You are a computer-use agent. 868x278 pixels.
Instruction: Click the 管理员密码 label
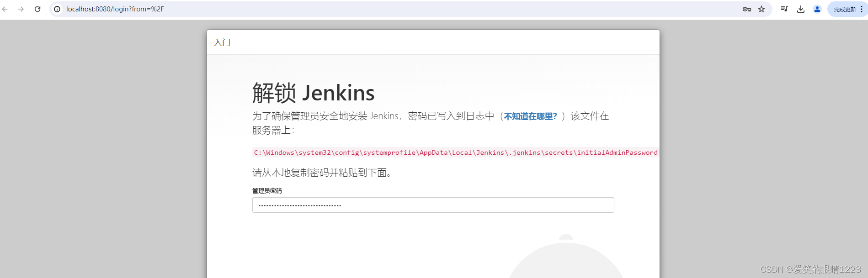pyautogui.click(x=267, y=191)
